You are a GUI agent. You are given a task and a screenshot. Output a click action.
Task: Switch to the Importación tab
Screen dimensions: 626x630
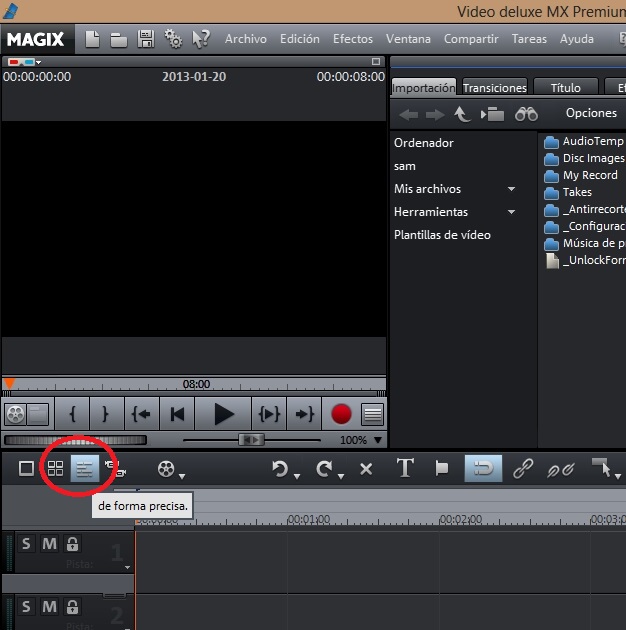[x=423, y=87]
